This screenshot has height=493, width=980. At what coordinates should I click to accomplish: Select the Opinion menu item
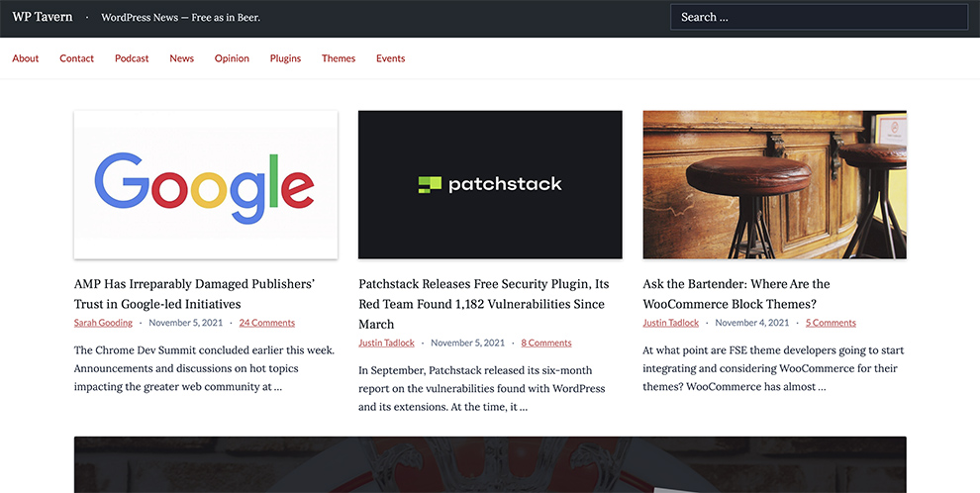232,58
